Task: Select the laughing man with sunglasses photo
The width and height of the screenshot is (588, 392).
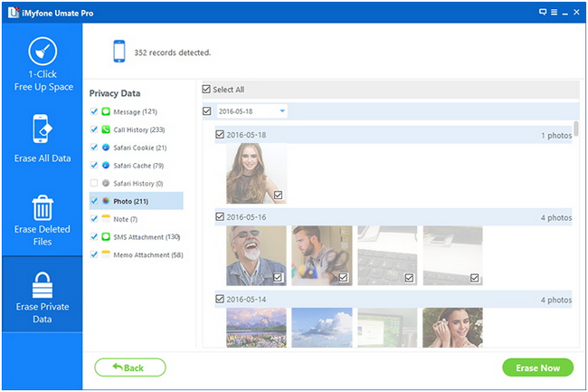Action: tap(256, 255)
